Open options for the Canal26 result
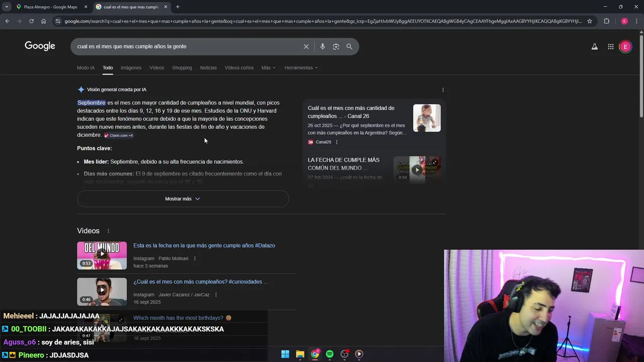 click(337, 142)
